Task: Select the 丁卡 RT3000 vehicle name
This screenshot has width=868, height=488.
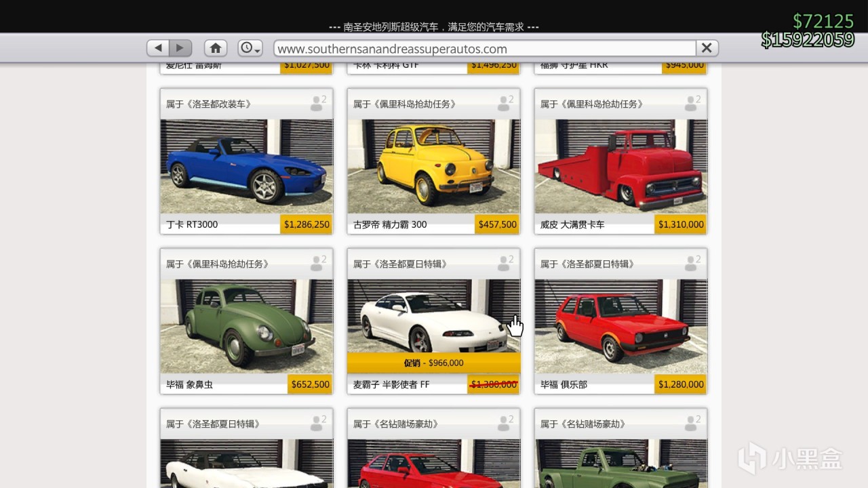Action: (x=192, y=224)
